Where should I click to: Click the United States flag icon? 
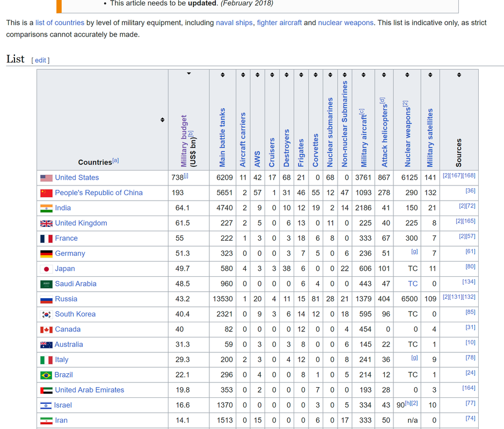(46, 178)
